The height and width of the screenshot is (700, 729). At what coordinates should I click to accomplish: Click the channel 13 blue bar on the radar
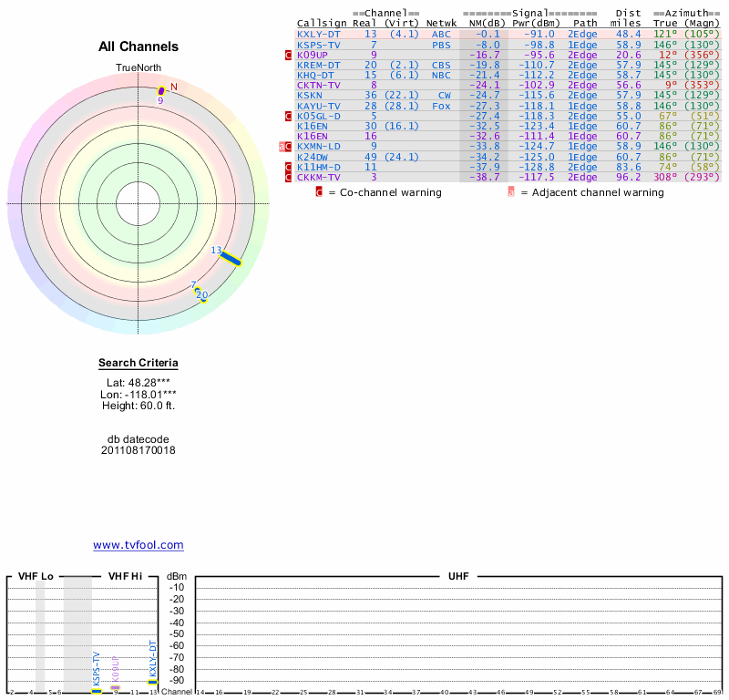230,258
